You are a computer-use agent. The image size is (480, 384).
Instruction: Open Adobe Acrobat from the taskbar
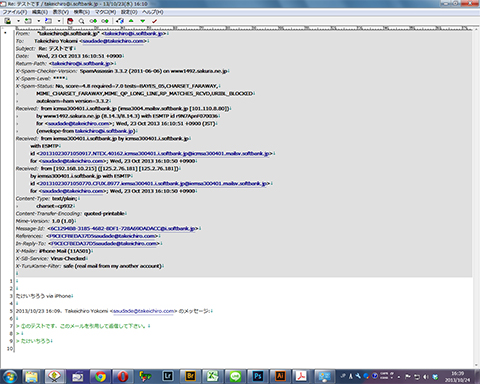pos(302,377)
